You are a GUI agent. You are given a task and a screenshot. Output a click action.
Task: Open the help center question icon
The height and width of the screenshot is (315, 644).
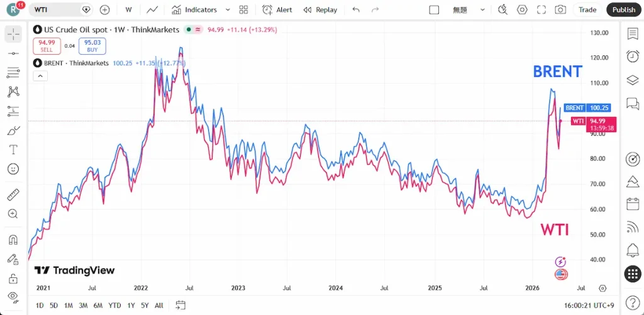click(x=633, y=304)
